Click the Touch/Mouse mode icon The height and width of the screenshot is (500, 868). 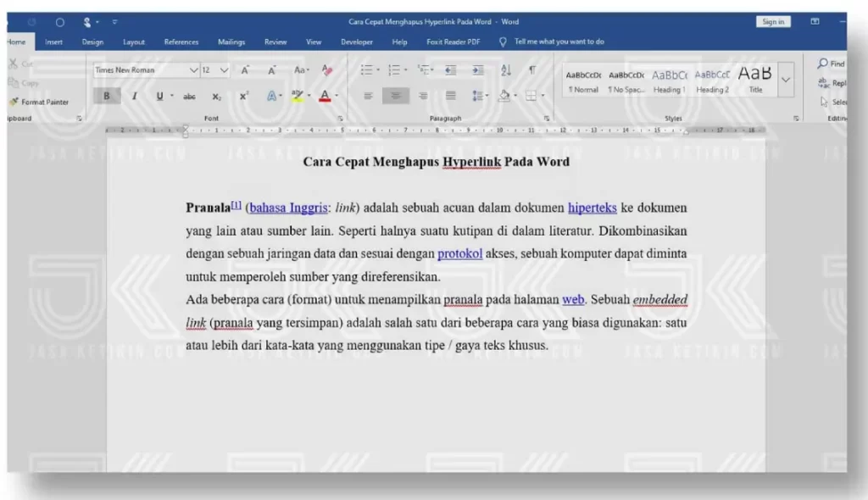(87, 22)
